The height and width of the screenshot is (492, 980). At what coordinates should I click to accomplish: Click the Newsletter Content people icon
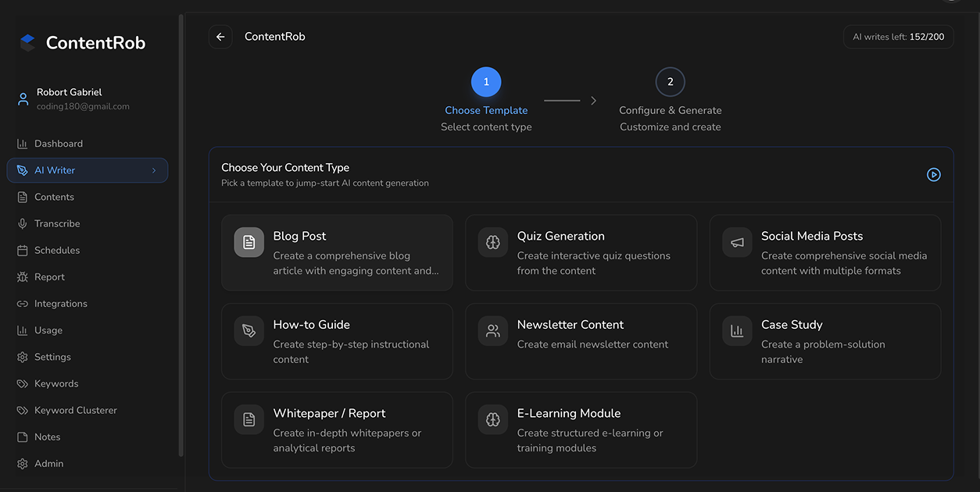coord(492,330)
